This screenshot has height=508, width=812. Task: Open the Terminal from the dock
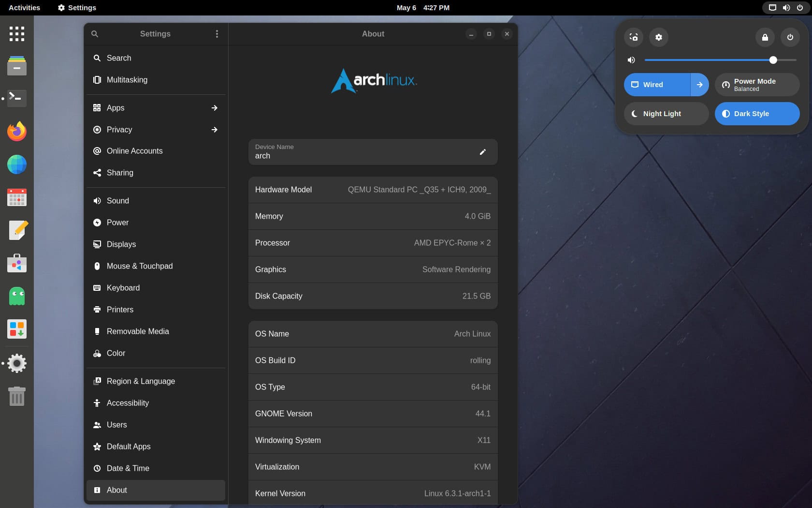coord(16,98)
